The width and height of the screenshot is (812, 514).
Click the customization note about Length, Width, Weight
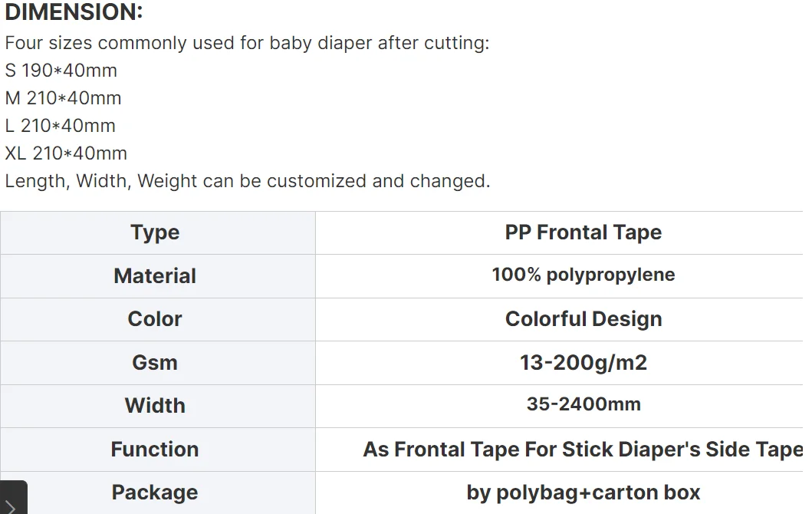[x=247, y=181]
